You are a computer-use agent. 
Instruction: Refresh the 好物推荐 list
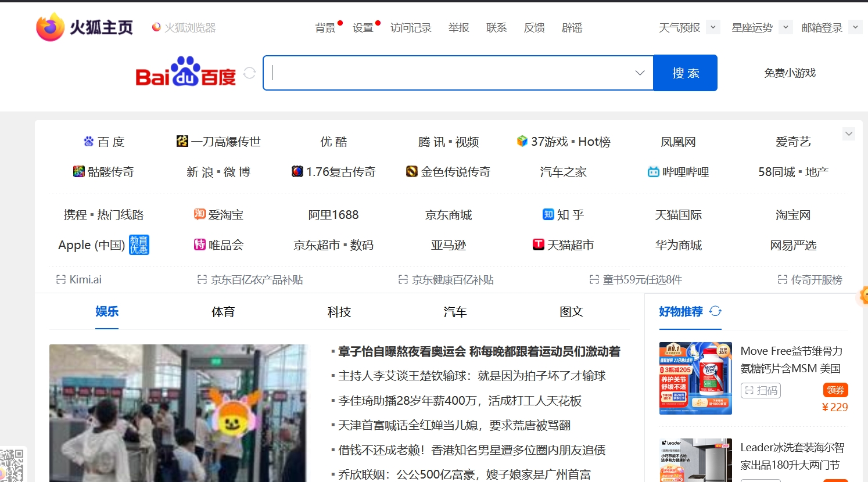(x=715, y=311)
